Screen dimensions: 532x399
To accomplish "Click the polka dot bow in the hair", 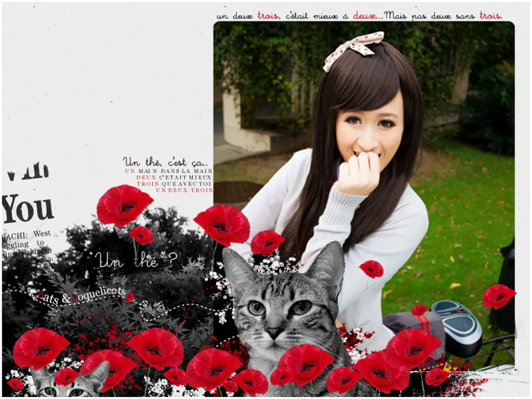I will pos(354,48).
